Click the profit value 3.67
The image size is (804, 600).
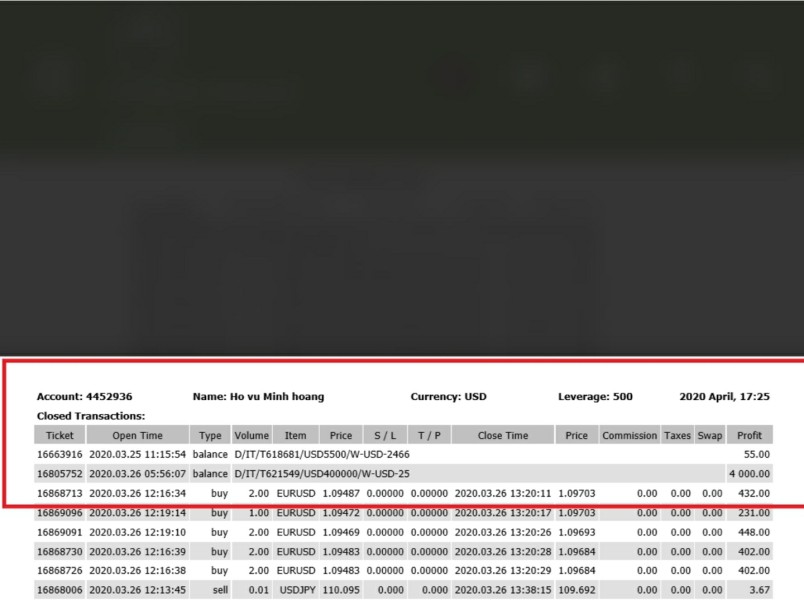[759, 590]
